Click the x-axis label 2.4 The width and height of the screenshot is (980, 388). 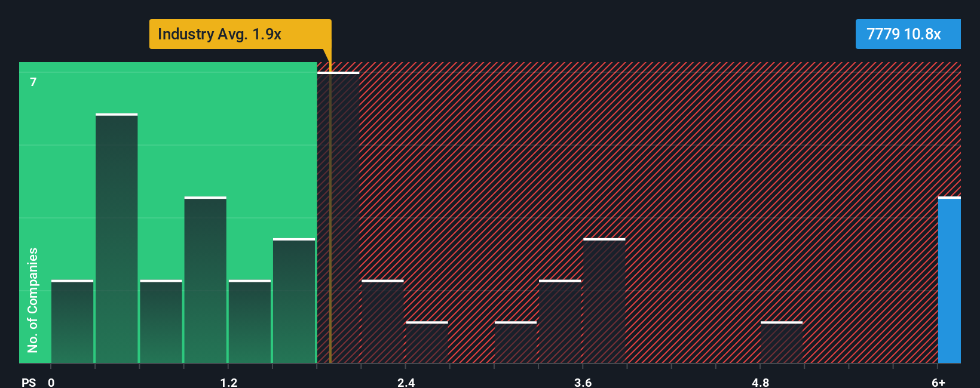tap(406, 382)
